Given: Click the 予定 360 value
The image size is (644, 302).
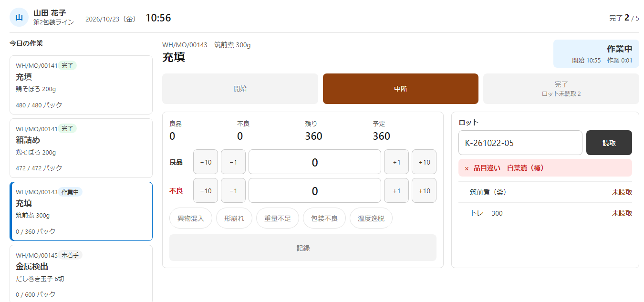Looking at the screenshot, I should point(382,136).
